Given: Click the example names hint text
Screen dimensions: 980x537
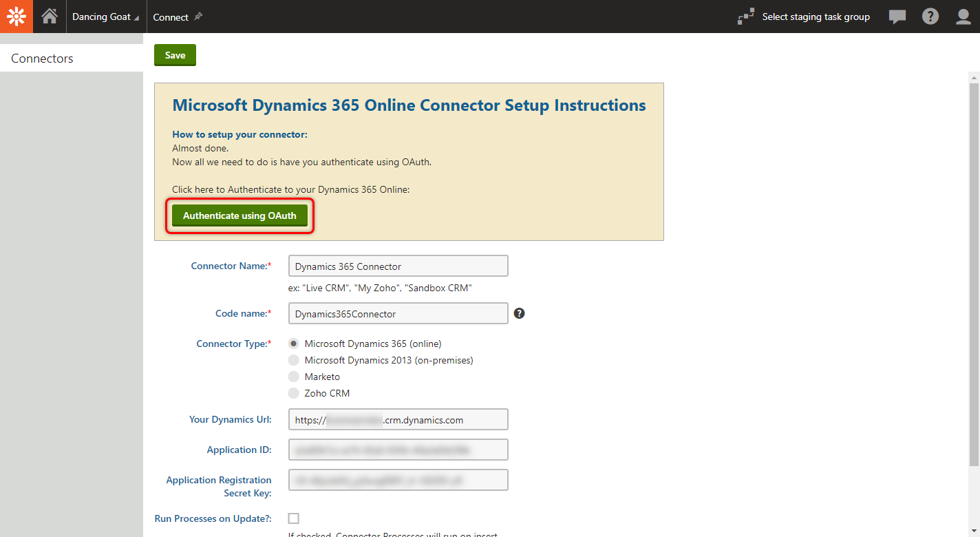Looking at the screenshot, I should point(380,288).
